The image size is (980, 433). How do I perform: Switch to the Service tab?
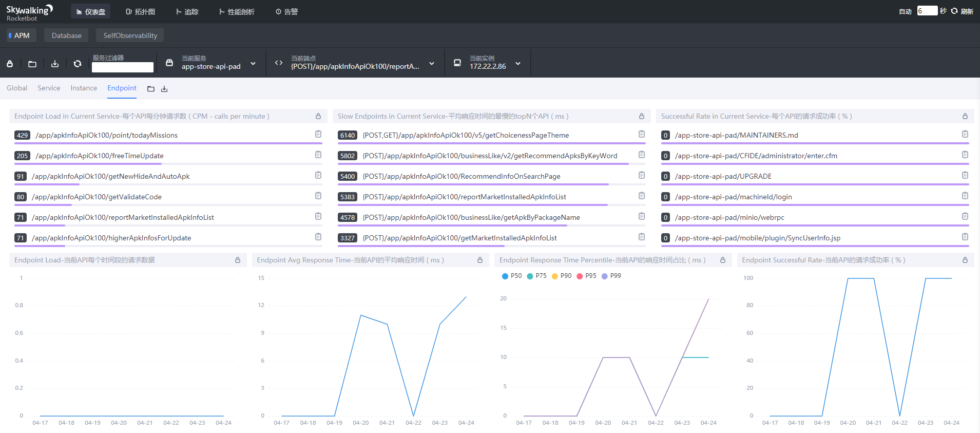[49, 88]
